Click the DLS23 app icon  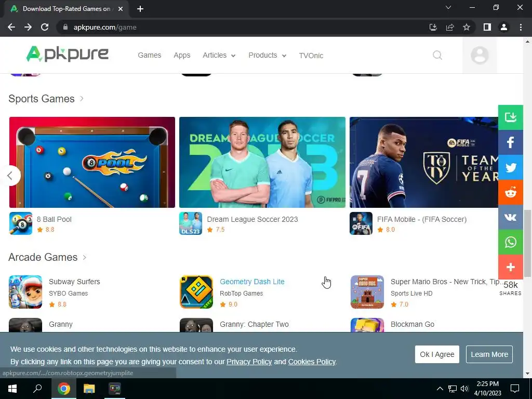point(191,223)
